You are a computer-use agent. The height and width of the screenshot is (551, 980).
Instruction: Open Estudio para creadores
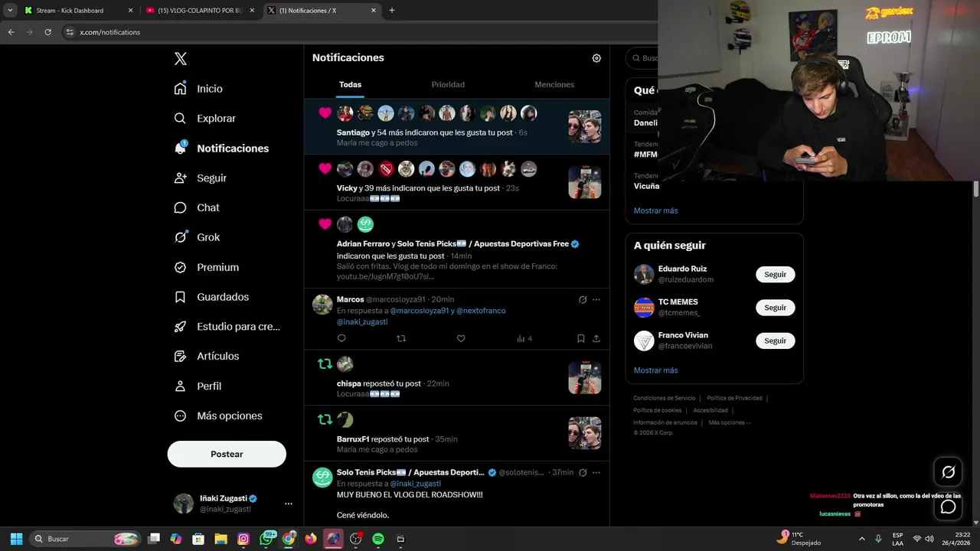227,327
